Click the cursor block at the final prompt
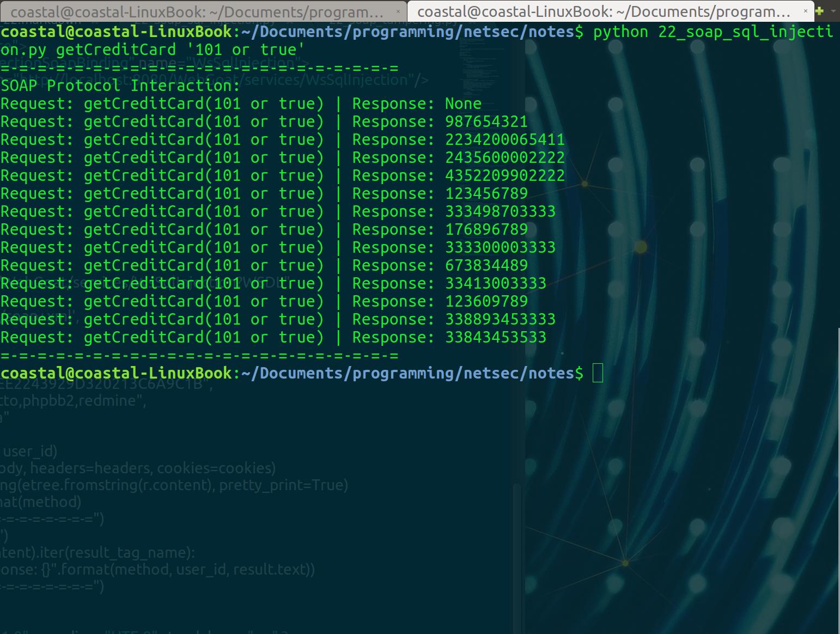The height and width of the screenshot is (634, 840). (598, 373)
